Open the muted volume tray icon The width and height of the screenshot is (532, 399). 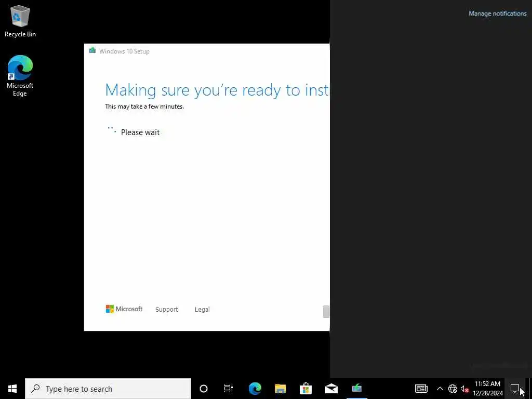pyautogui.click(x=464, y=389)
